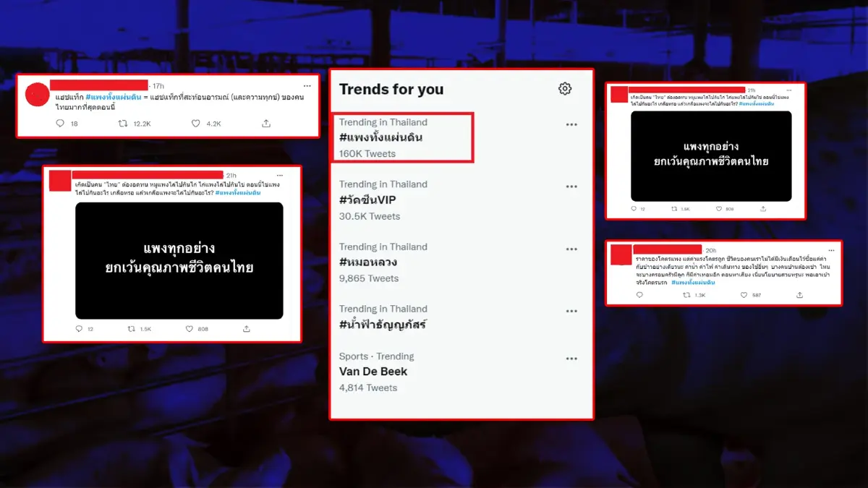The width and height of the screenshot is (868, 488).
Task: Open more menu on the 17h tweet
Action: click(307, 86)
